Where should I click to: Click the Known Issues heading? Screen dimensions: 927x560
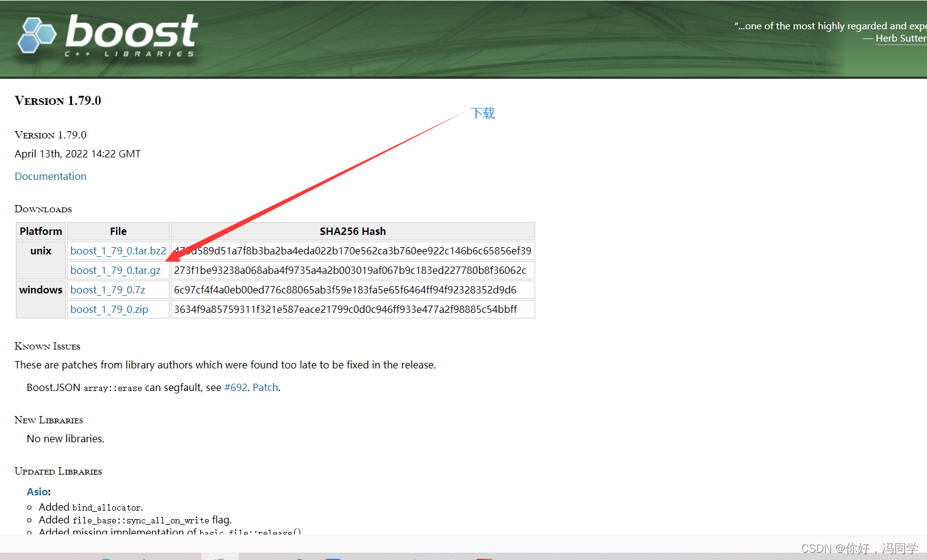[48, 346]
